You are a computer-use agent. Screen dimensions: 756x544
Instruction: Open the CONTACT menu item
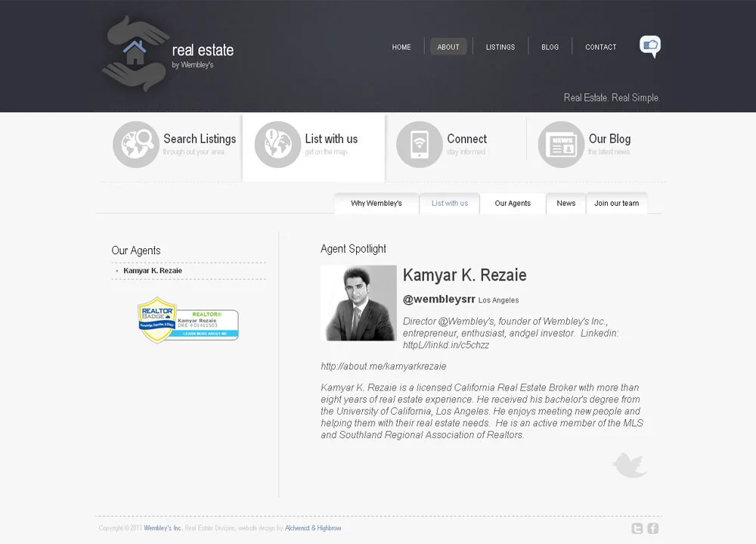point(601,47)
